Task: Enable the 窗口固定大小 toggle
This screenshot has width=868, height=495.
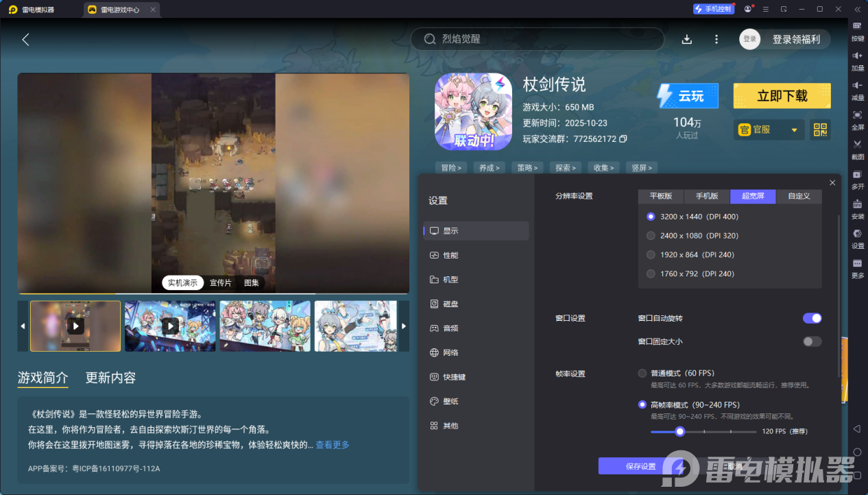Action: point(812,341)
